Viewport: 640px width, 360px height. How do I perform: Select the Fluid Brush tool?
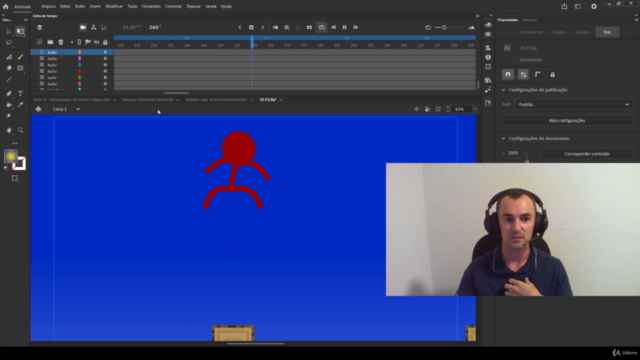(9, 57)
